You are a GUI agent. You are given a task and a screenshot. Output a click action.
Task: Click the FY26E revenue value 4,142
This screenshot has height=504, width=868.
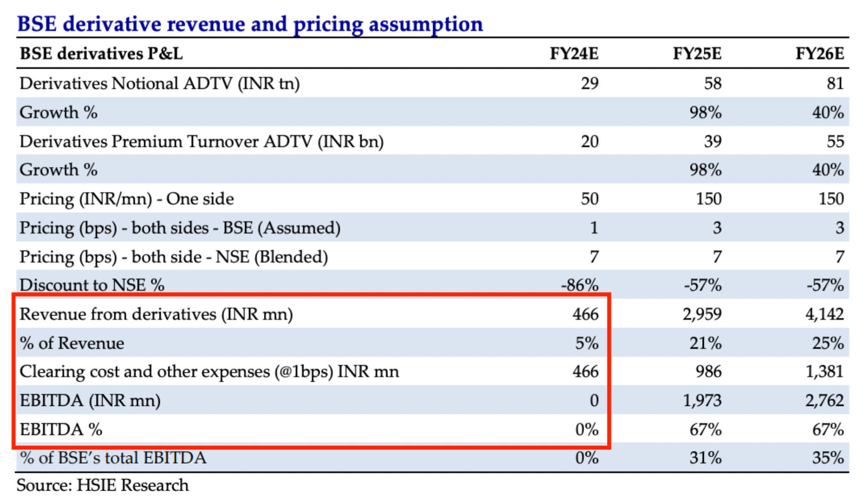pyautogui.click(x=824, y=314)
